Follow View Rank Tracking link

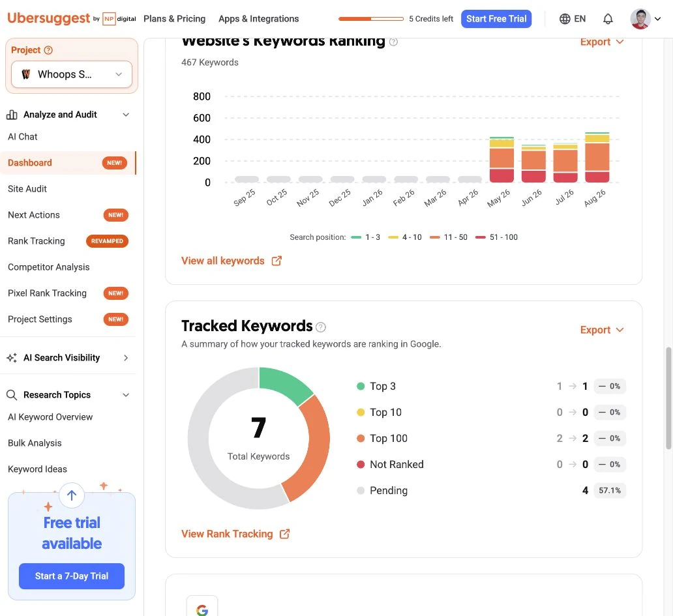point(227,534)
